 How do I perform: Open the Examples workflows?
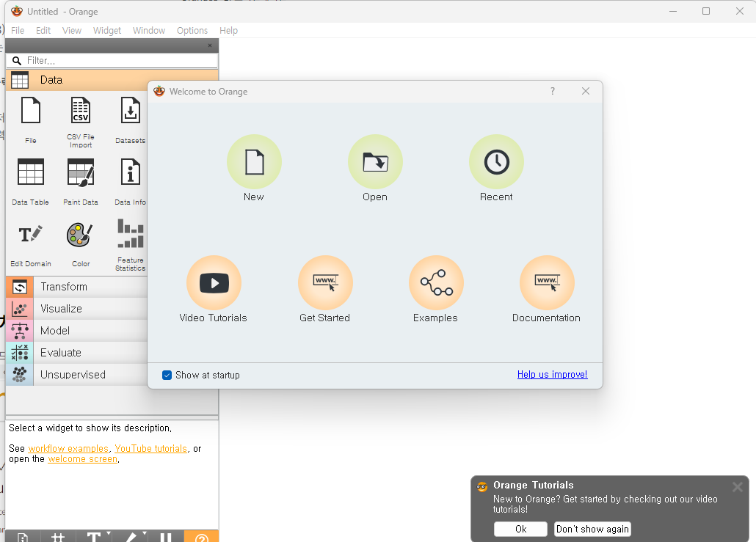point(436,283)
